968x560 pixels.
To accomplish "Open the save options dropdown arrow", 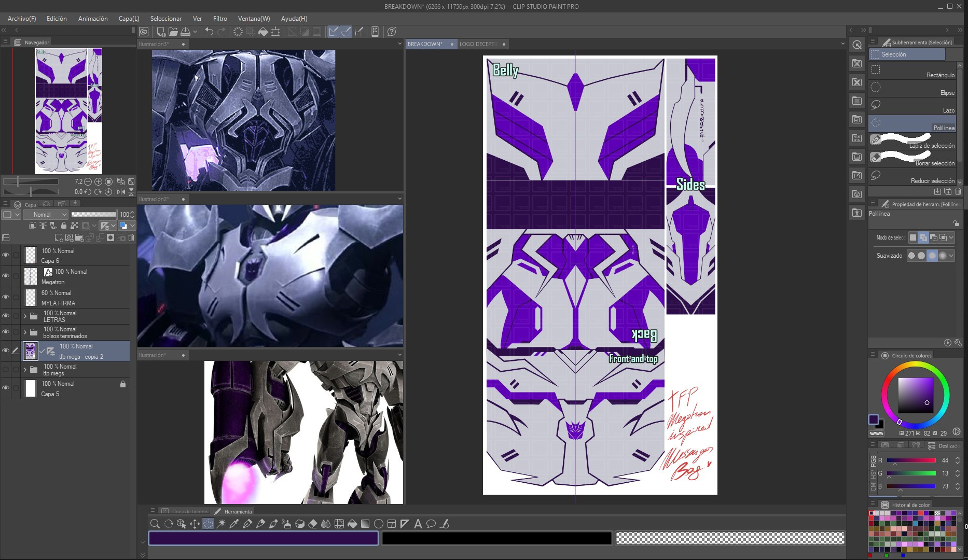I will tap(195, 32).
